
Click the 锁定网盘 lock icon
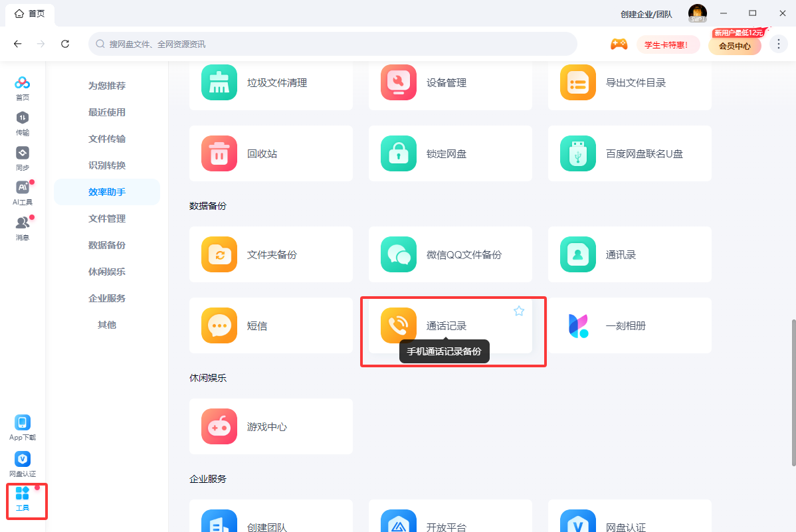click(x=399, y=153)
